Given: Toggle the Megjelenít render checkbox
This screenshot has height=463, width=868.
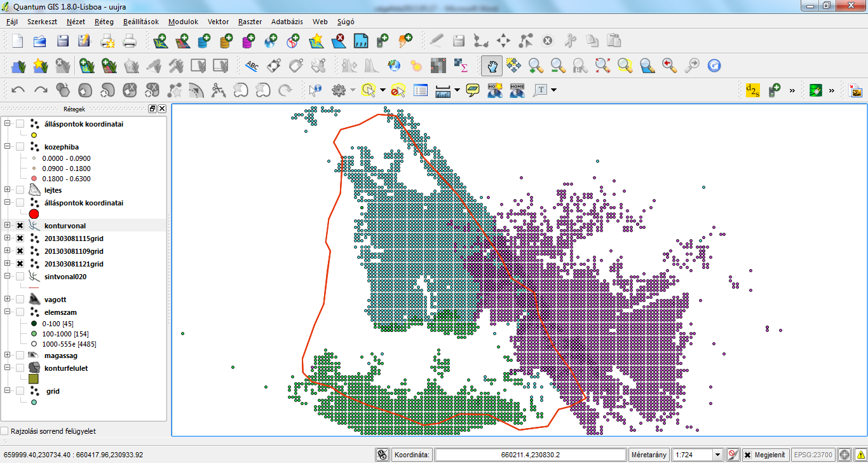Looking at the screenshot, I should point(748,455).
